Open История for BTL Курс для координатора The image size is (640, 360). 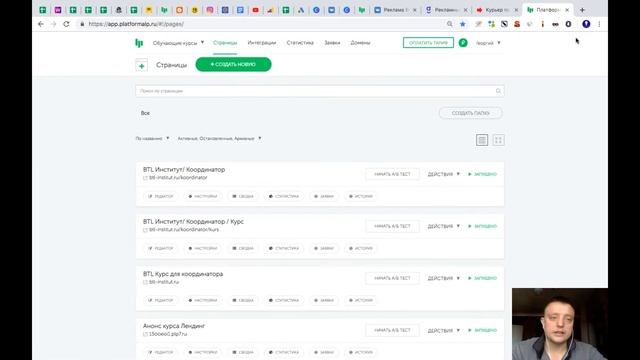coord(361,300)
